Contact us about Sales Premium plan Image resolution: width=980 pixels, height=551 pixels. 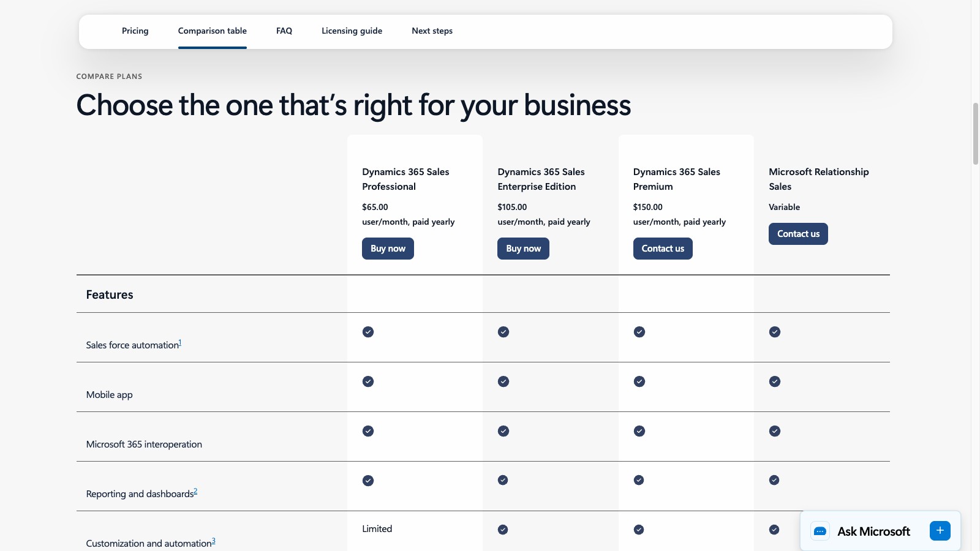663,249
